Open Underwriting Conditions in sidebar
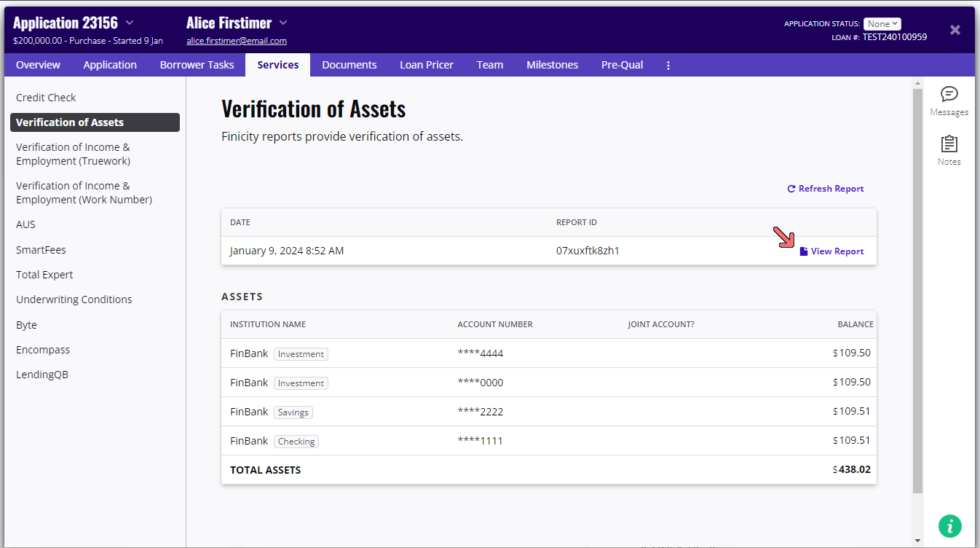Screen dimensions: 980x548 [x=74, y=300]
